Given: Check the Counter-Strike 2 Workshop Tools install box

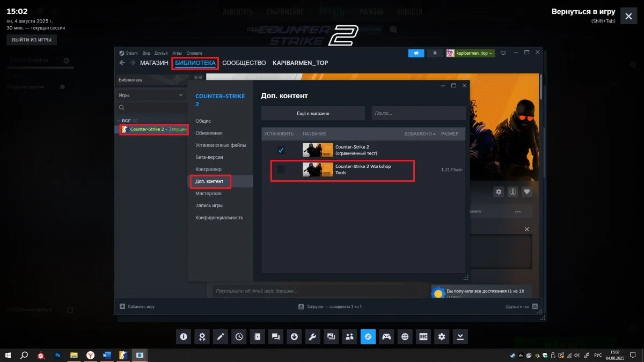Looking at the screenshot, I should point(281,170).
